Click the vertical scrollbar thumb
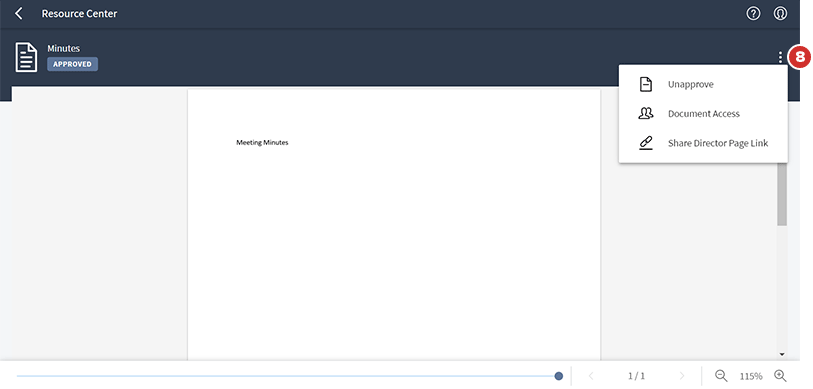The width and height of the screenshot is (813, 389). click(782, 194)
